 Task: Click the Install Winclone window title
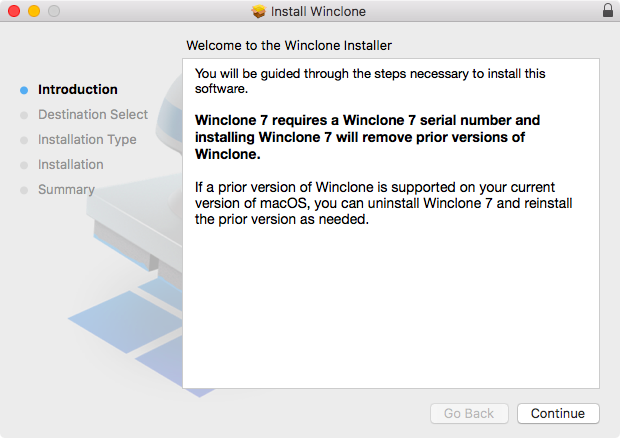pos(318,11)
